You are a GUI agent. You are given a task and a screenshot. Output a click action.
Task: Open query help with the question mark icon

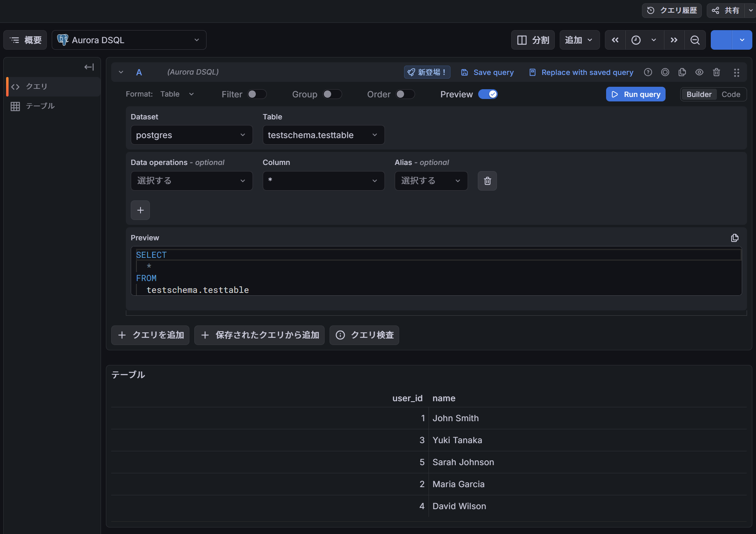pyautogui.click(x=648, y=72)
